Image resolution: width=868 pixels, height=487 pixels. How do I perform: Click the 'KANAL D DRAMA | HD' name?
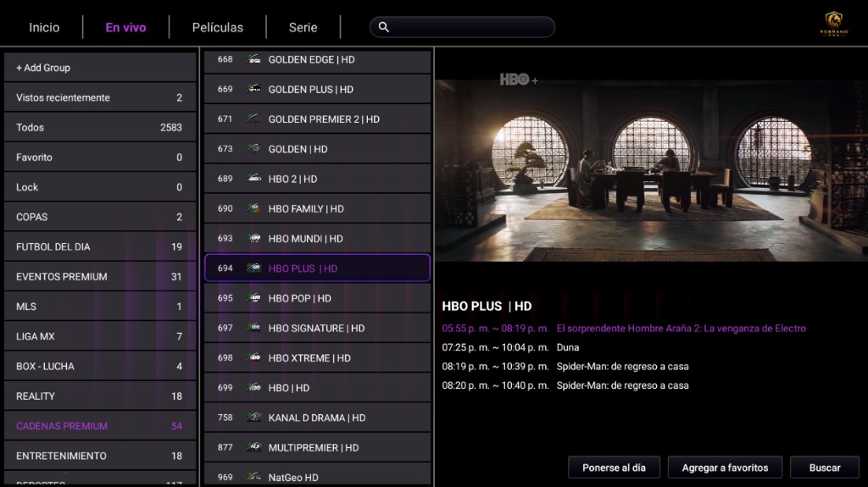[x=317, y=418]
